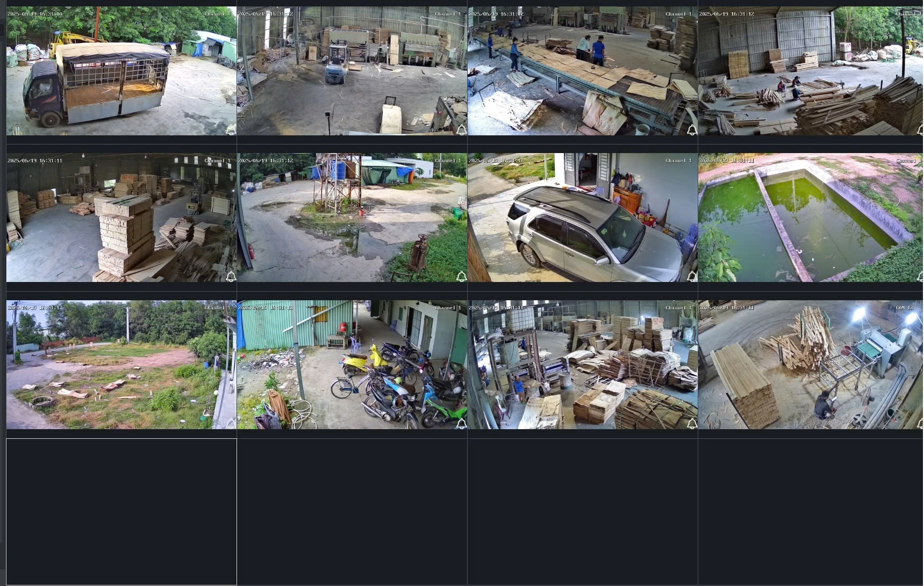Select the highlighted empty video slot

pyautogui.click(x=121, y=511)
